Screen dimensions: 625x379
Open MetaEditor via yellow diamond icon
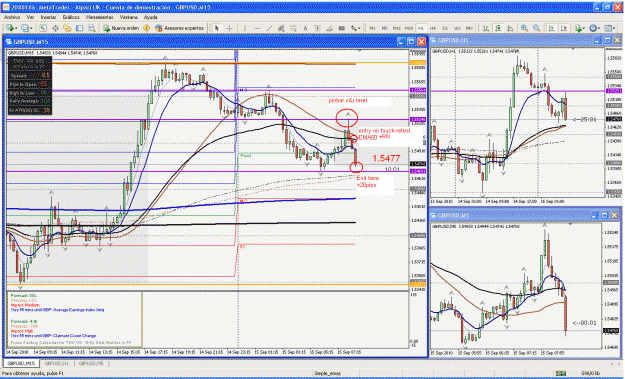[x=146, y=28]
